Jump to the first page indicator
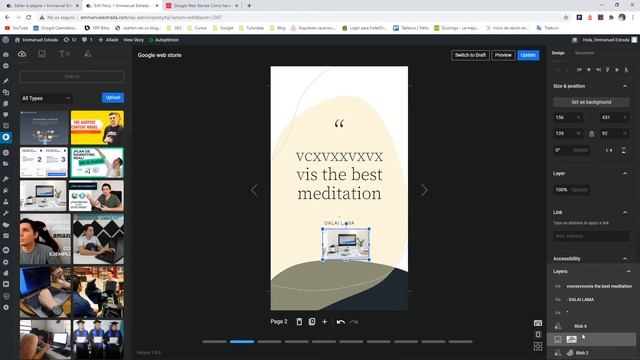The height and width of the screenshot is (360, 640). (215, 342)
